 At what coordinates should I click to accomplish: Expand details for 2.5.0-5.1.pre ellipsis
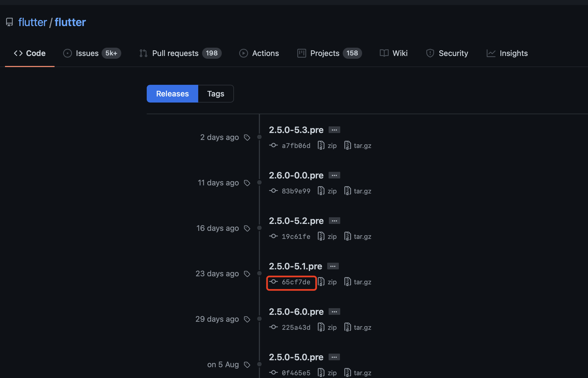[x=333, y=266]
